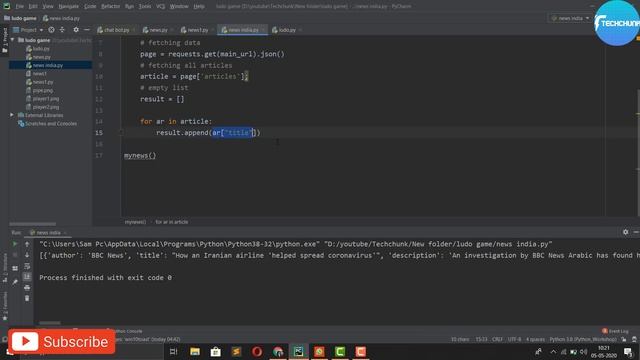This screenshot has height=360, width=640.
Task: Expand External Libraries node
Action: pyautogui.click(x=12, y=115)
